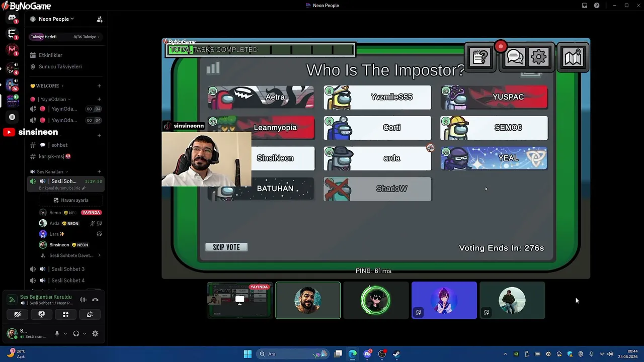This screenshot has height=362, width=644.
Task: Toggle screen share in voice panel
Action: click(x=42, y=314)
